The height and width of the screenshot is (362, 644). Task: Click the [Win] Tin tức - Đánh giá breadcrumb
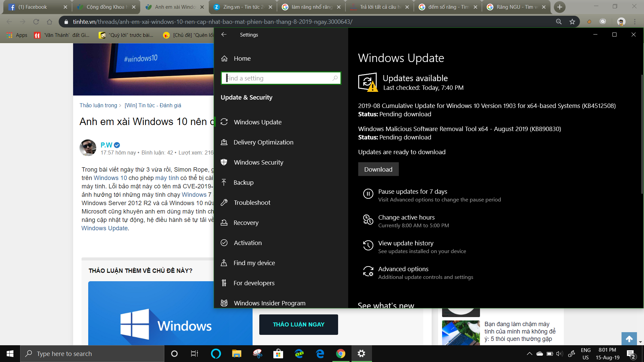[x=153, y=105]
